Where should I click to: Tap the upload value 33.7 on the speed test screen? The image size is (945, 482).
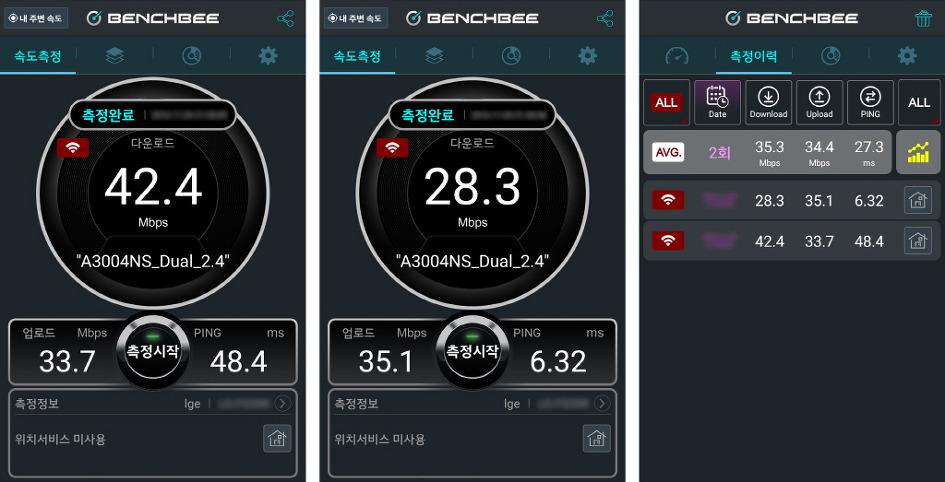(68, 362)
